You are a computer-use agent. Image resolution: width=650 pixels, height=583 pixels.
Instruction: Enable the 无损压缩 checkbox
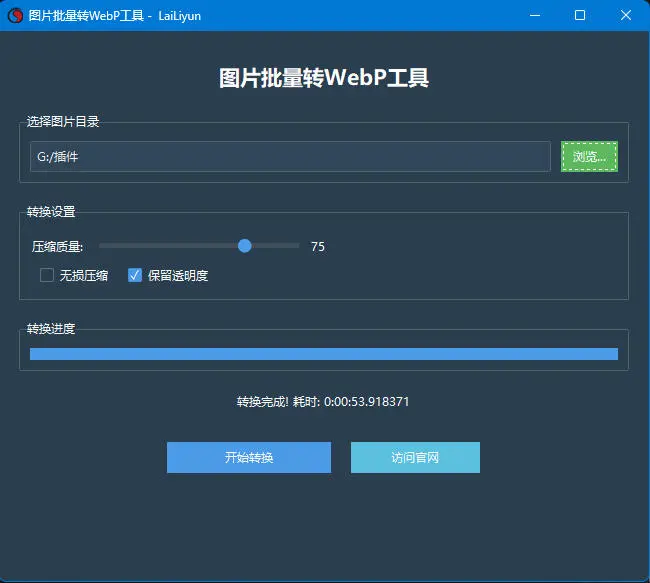pos(47,275)
